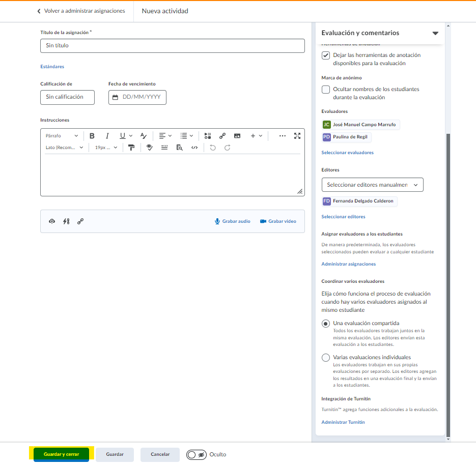Viewport: 476px width, 466px height.
Task: Click Grabar video in attachments bar
Action: pos(278,221)
